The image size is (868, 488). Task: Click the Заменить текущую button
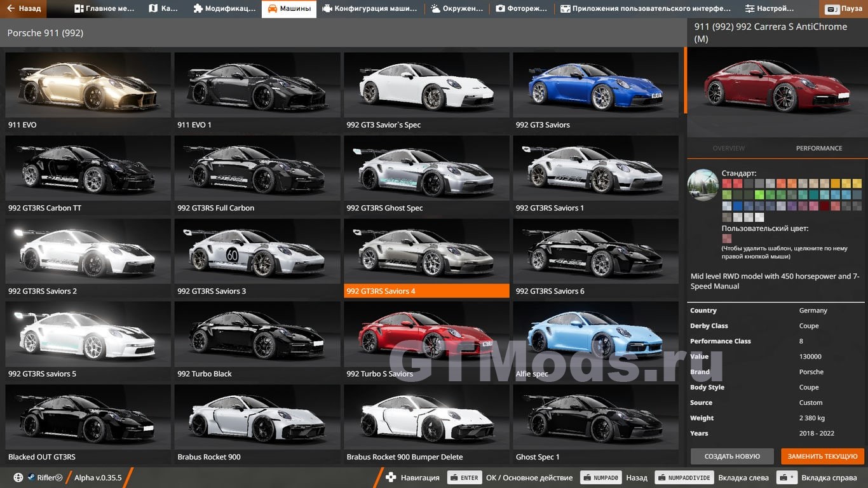(823, 456)
